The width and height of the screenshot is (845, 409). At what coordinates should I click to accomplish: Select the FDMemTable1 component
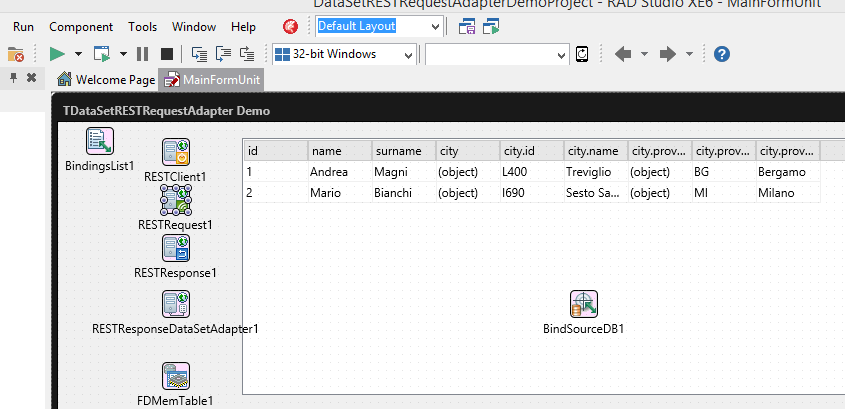(176, 376)
